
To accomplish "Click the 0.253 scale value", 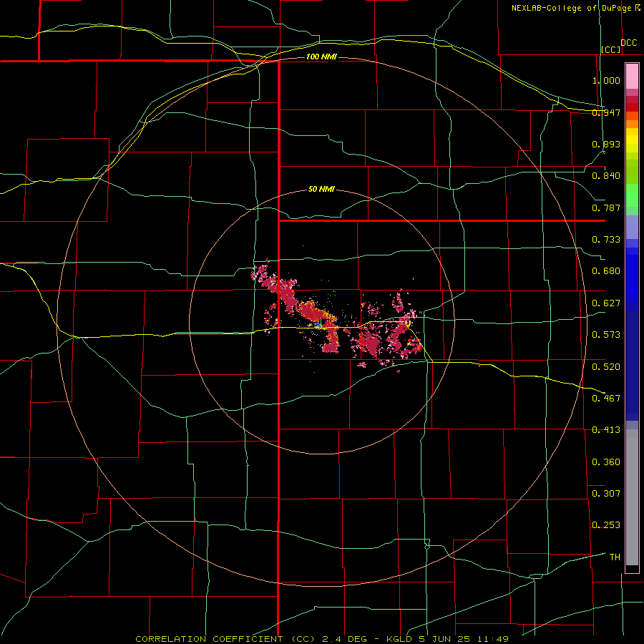I will (606, 525).
